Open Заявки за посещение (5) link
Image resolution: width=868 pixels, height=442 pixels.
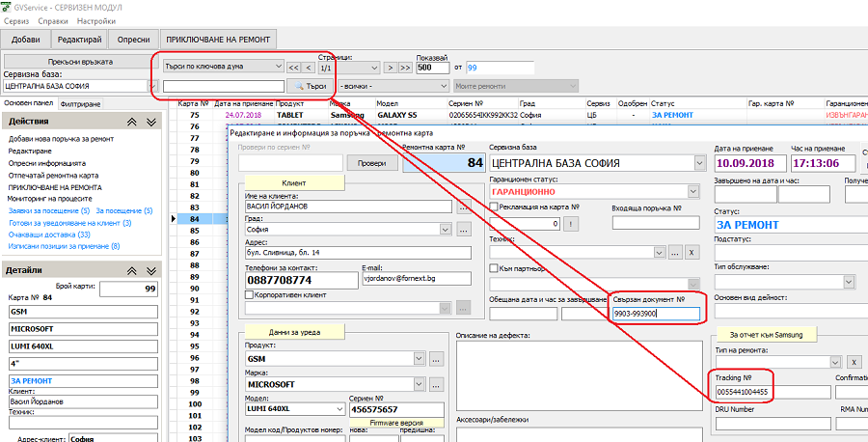(49, 211)
